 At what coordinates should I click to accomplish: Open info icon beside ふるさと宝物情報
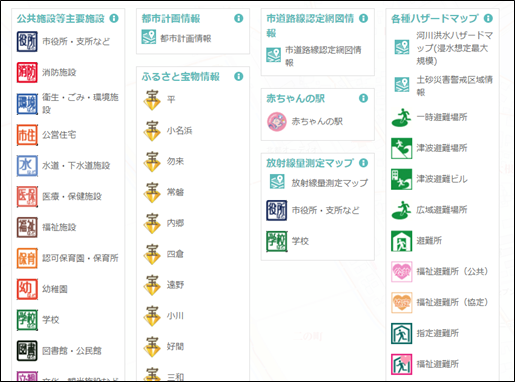238,76
